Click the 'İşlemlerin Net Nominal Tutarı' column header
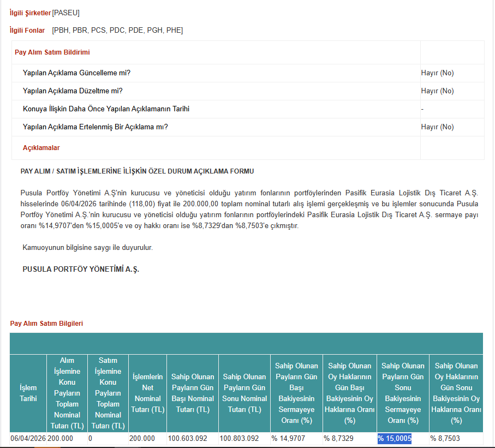Screen dimensions: 495x448 click(148, 393)
